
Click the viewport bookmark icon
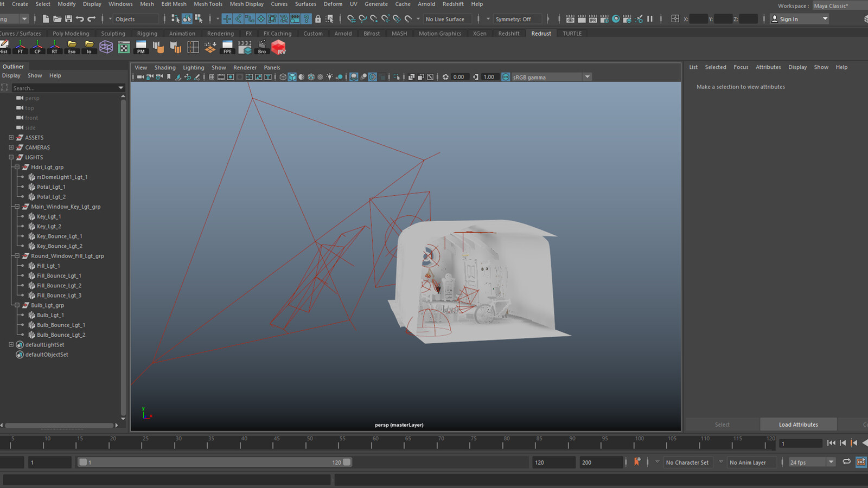point(169,77)
